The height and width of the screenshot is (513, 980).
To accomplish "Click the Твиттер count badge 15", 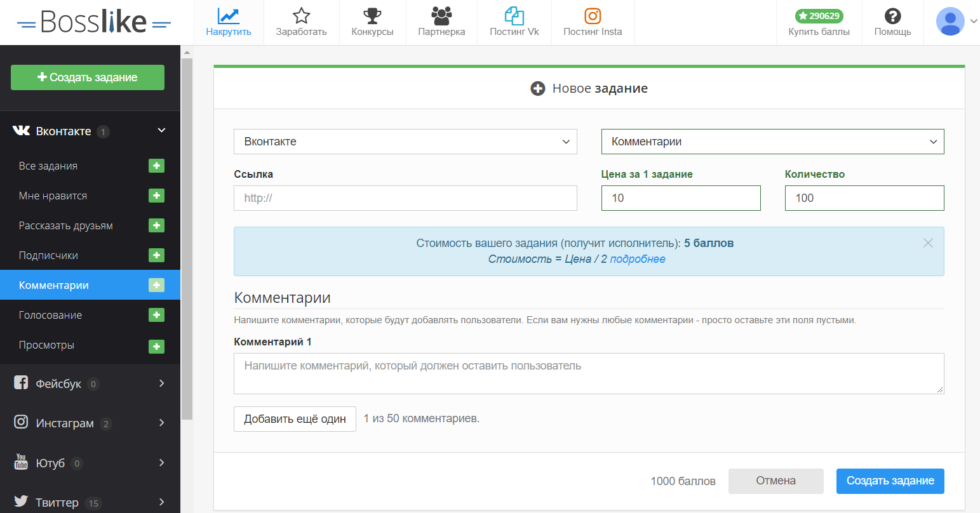I will tap(93, 503).
